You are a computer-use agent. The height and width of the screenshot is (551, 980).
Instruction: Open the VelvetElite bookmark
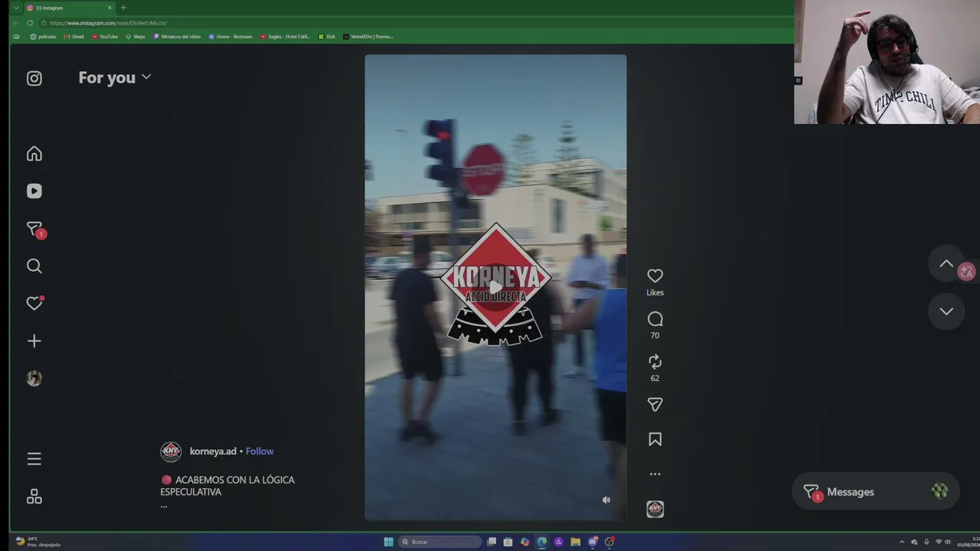click(367, 37)
